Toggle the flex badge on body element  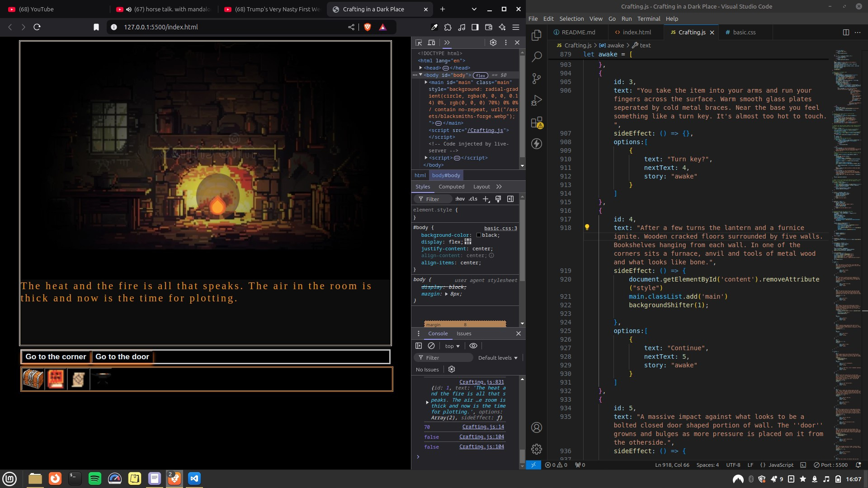(481, 75)
